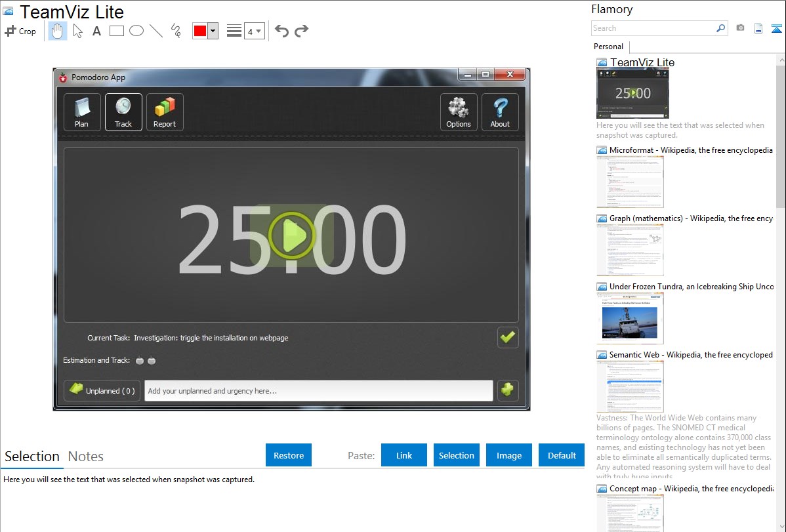786x532 pixels.
Task: Switch to Track view in Pomodoro App
Action: [x=123, y=112]
